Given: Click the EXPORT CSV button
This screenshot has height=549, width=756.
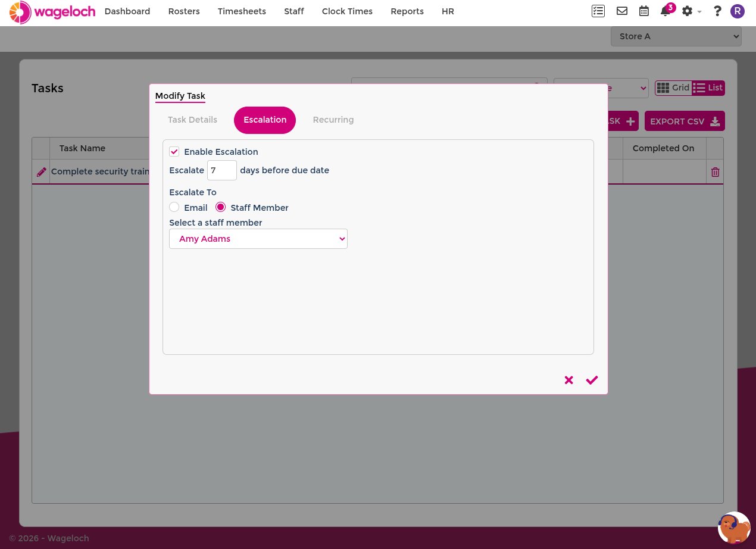Looking at the screenshot, I should click(685, 121).
